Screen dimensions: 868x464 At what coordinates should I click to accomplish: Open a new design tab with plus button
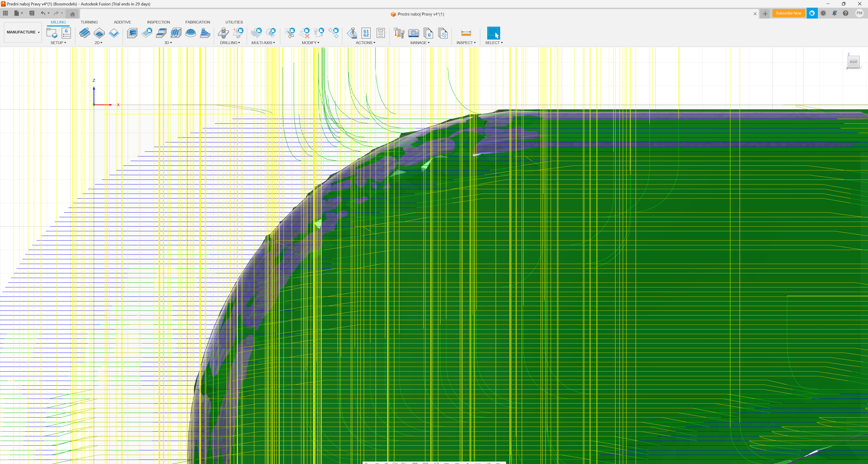(765, 14)
